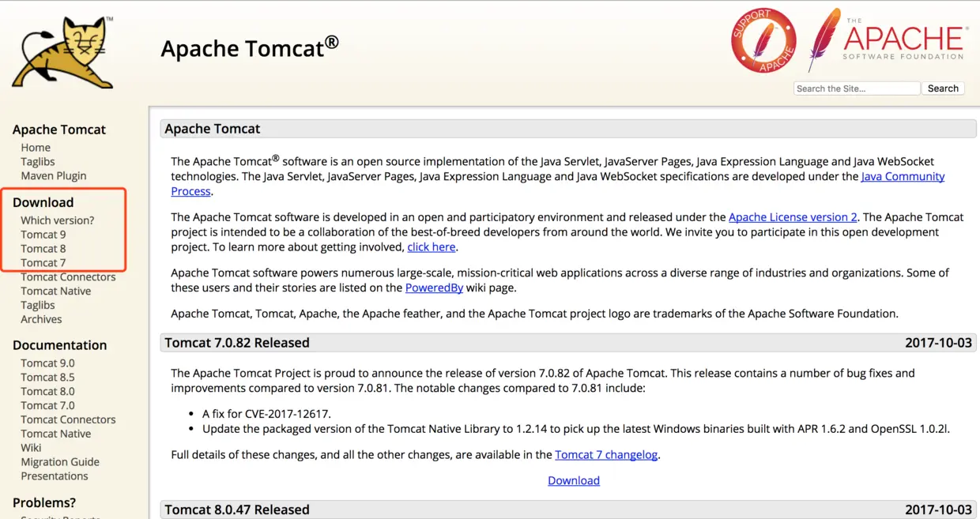Screen dimensions: 980x519
Task: Focus the Search the Site field
Action: click(856, 88)
